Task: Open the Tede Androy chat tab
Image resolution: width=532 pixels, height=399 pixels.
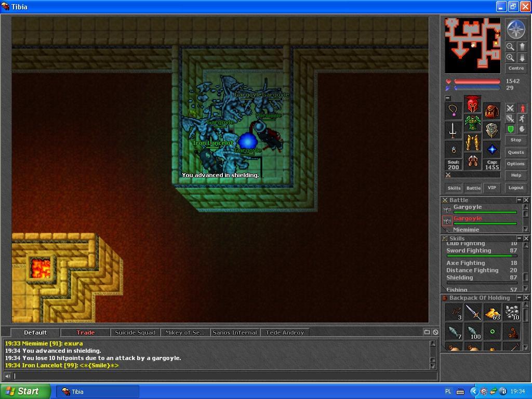Action: 285,332
